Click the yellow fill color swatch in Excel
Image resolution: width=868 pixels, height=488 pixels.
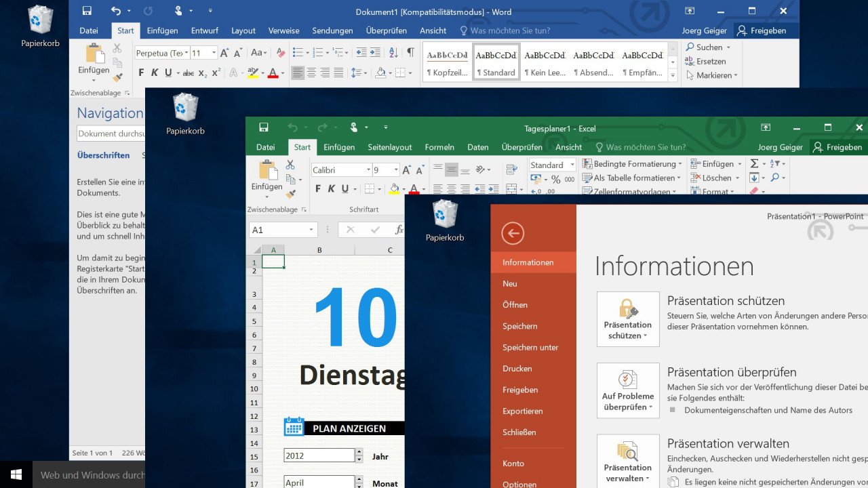point(394,193)
